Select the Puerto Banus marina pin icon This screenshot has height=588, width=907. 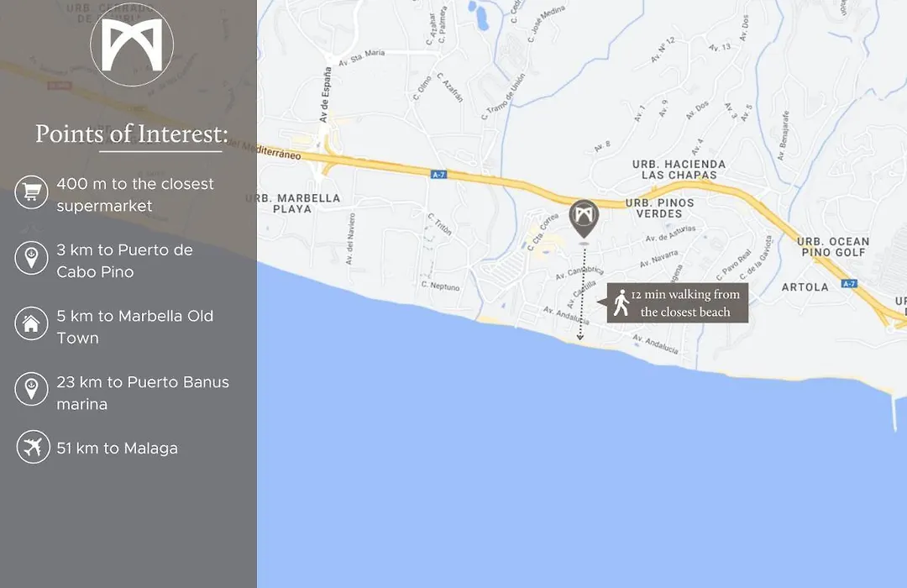[31, 390]
